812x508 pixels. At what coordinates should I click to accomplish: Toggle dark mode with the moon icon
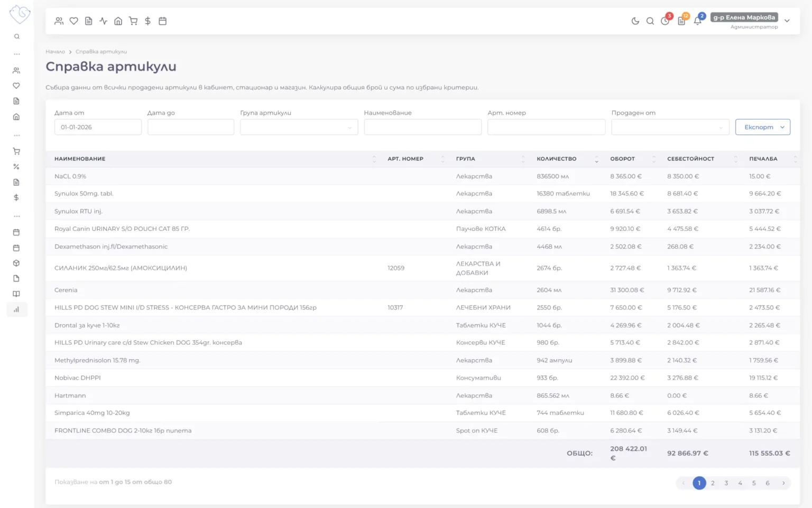[635, 21]
